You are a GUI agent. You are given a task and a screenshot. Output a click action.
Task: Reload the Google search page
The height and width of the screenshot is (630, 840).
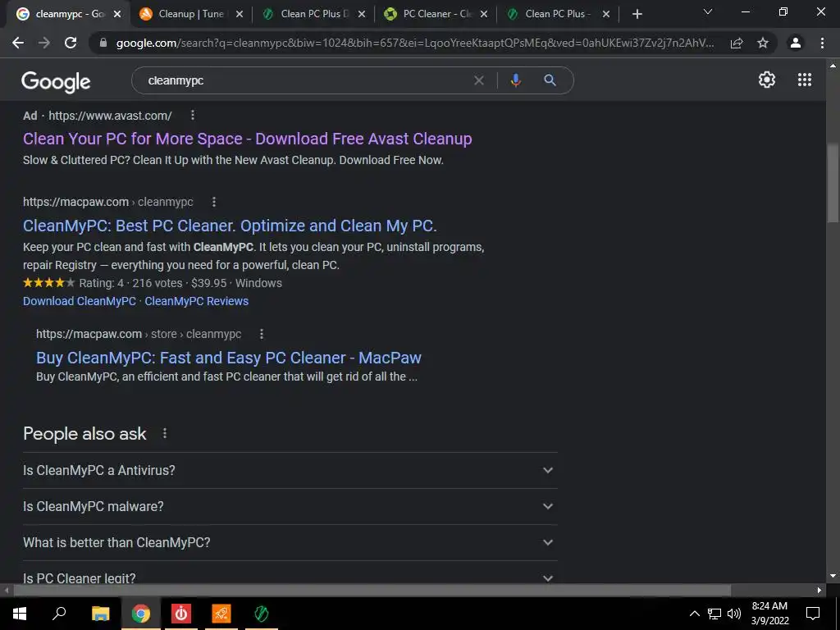click(71, 43)
